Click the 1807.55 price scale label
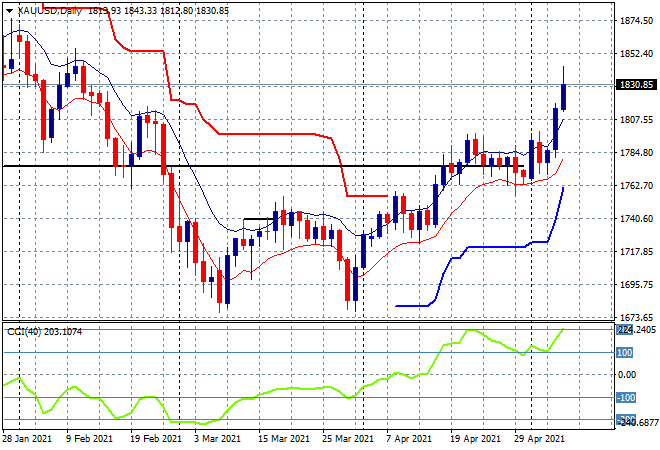Image resolution: width=660 pixels, height=450 pixels. (636, 120)
